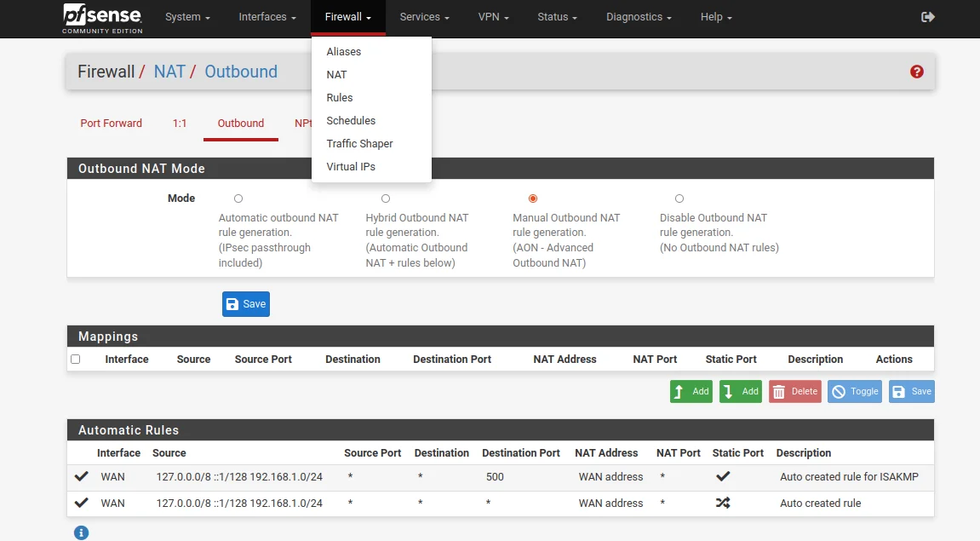Add mapping to top of list
This screenshot has height=541, width=980.
coord(691,391)
